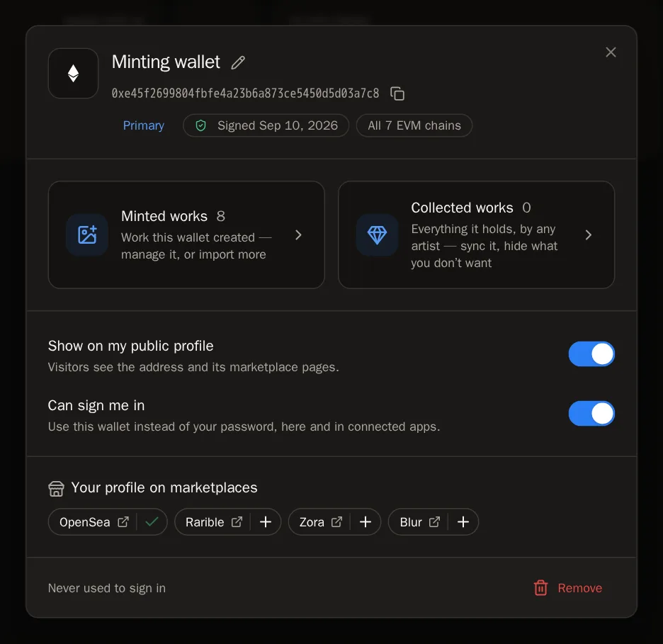Click the Primary label
The width and height of the screenshot is (663, 644).
[143, 125]
